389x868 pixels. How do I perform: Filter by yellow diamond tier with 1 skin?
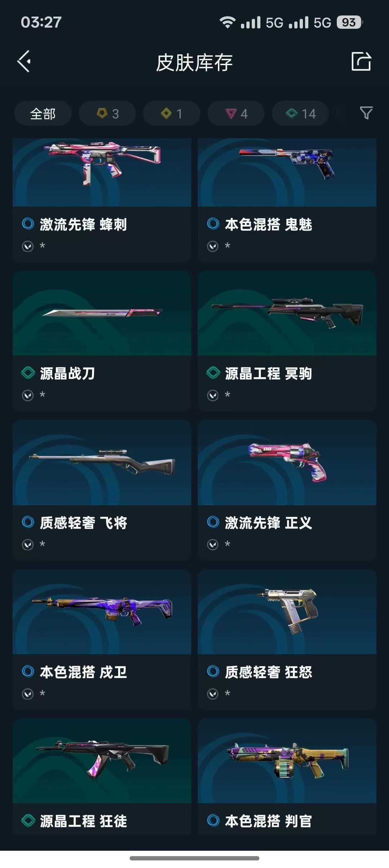(171, 113)
